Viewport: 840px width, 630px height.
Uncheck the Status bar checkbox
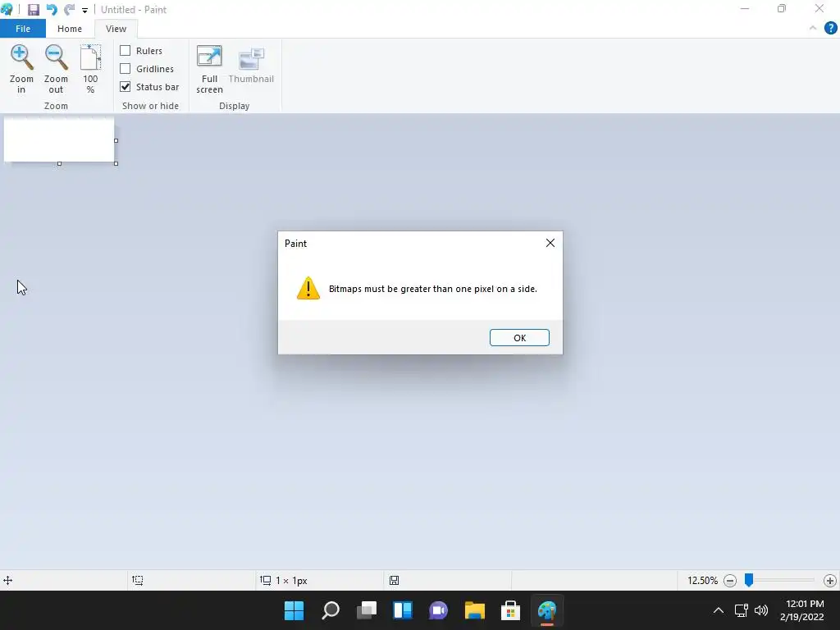125,87
